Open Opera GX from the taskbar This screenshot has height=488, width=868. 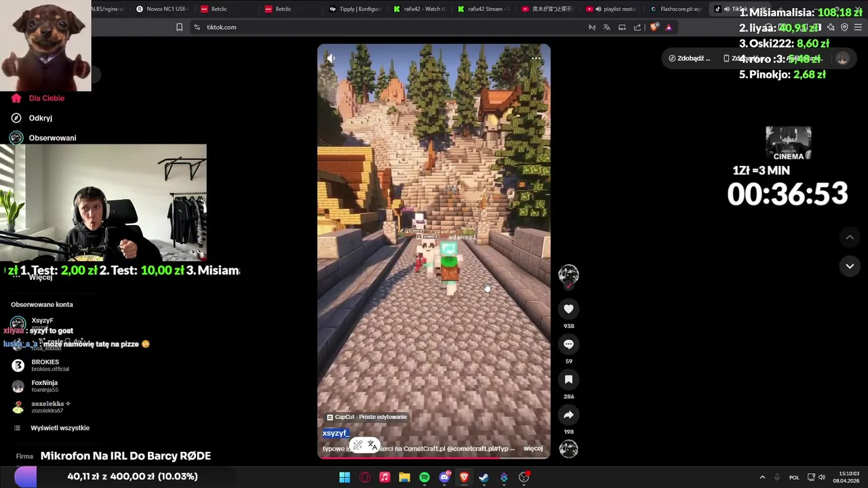pyautogui.click(x=365, y=477)
